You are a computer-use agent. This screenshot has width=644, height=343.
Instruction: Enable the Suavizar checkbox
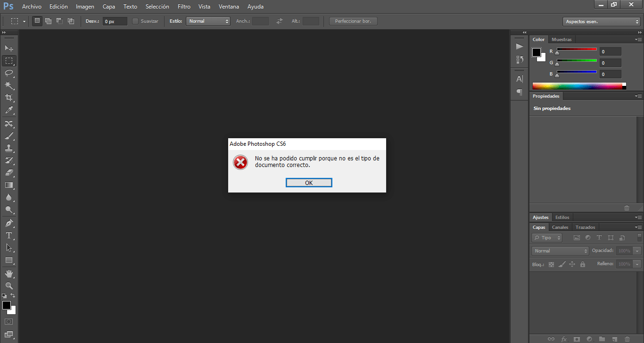click(x=135, y=21)
